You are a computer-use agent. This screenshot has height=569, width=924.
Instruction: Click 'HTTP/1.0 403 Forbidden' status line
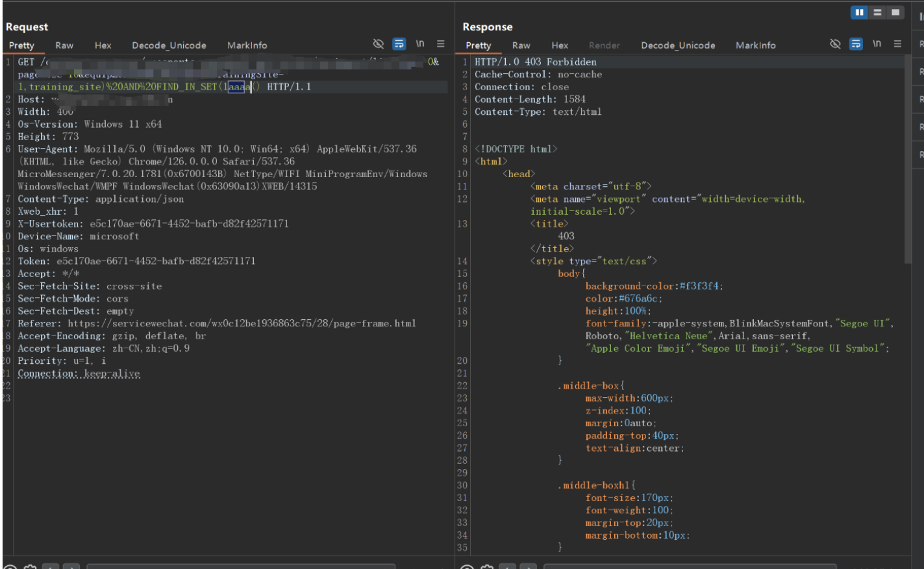click(536, 62)
